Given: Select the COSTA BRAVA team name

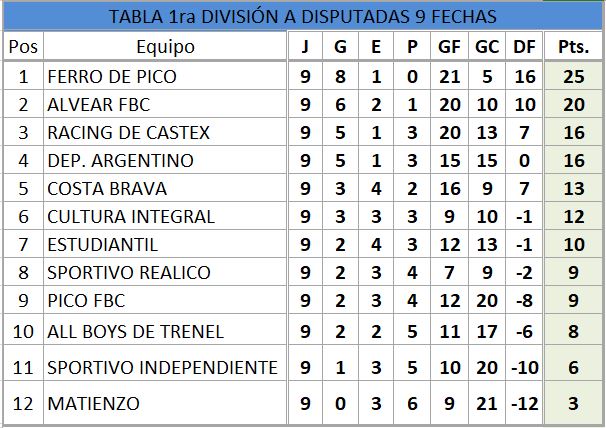Looking at the screenshot, I should click(x=97, y=188).
